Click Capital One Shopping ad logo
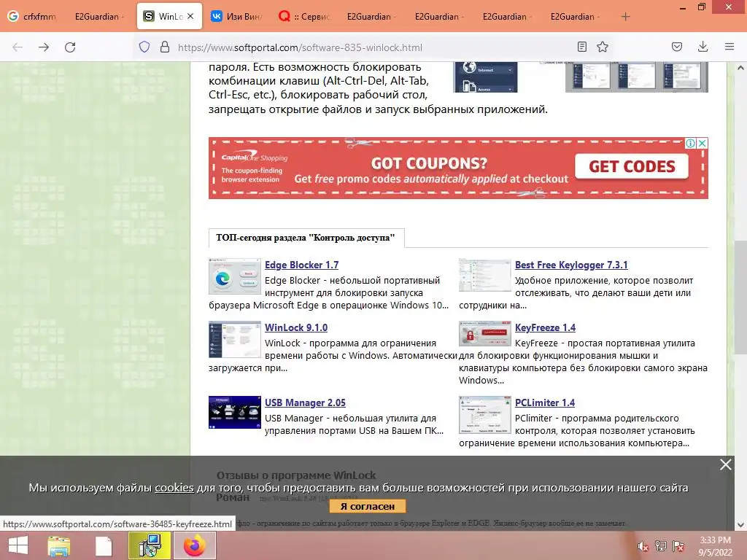This screenshot has width=747, height=560. coord(255,157)
